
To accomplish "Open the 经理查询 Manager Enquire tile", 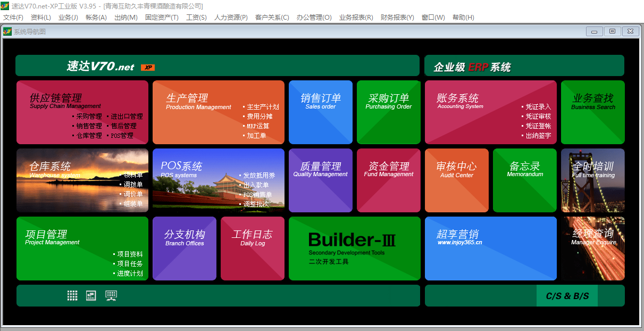I will pyautogui.click(x=593, y=249).
